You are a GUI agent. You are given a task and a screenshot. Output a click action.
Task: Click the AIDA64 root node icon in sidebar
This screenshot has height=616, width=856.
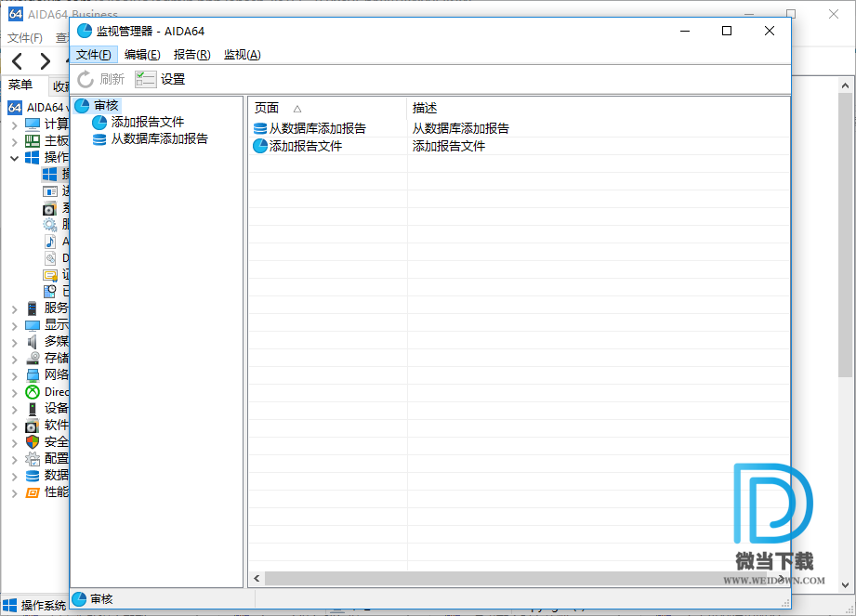15,108
